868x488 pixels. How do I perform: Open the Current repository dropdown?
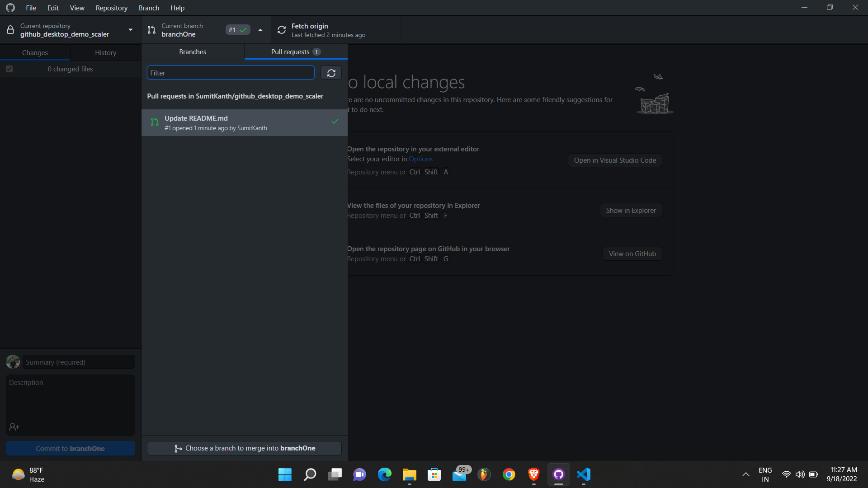coord(130,29)
